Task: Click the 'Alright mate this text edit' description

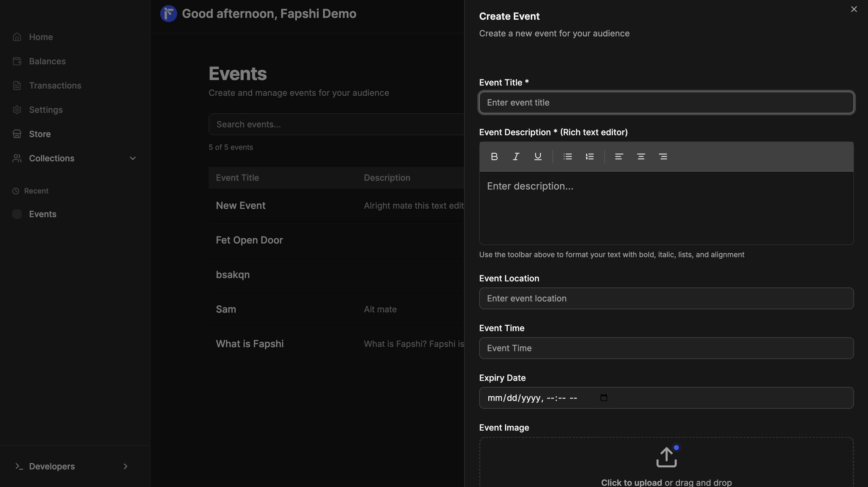Action: [x=414, y=206]
